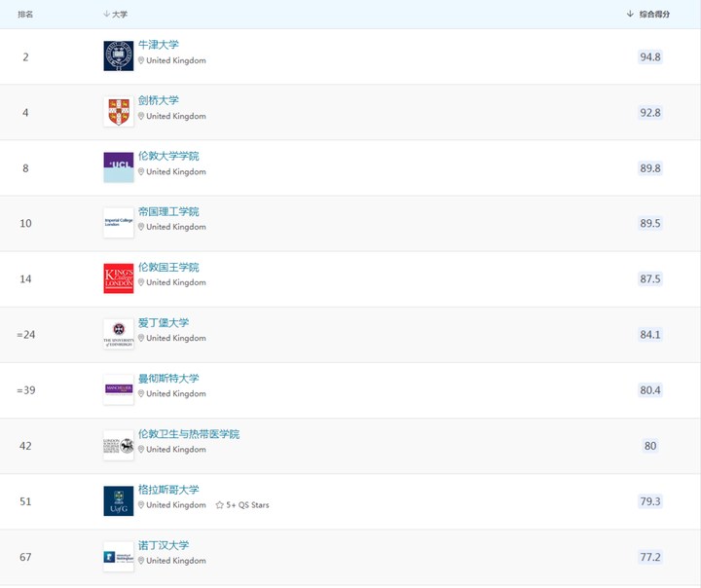Image resolution: width=701 pixels, height=588 pixels.
Task: Click the location pin icon under 曼彻斯特大学
Action: pos(141,393)
